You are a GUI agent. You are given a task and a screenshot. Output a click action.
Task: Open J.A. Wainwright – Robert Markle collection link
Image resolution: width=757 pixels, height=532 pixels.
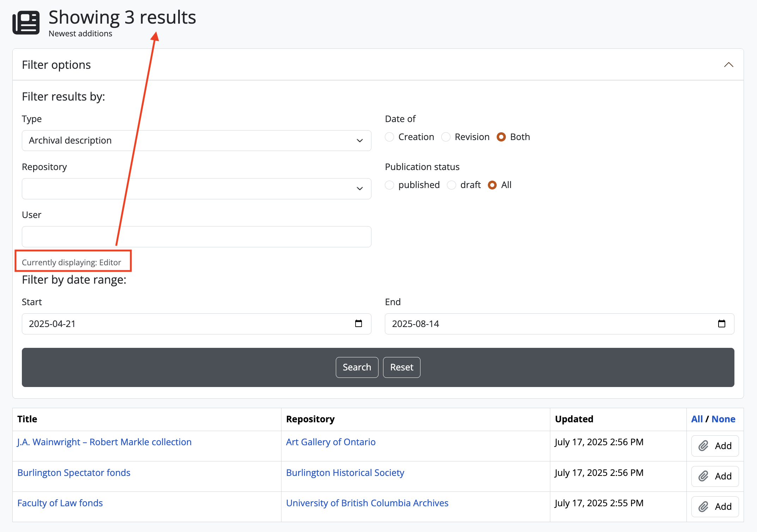(x=104, y=442)
